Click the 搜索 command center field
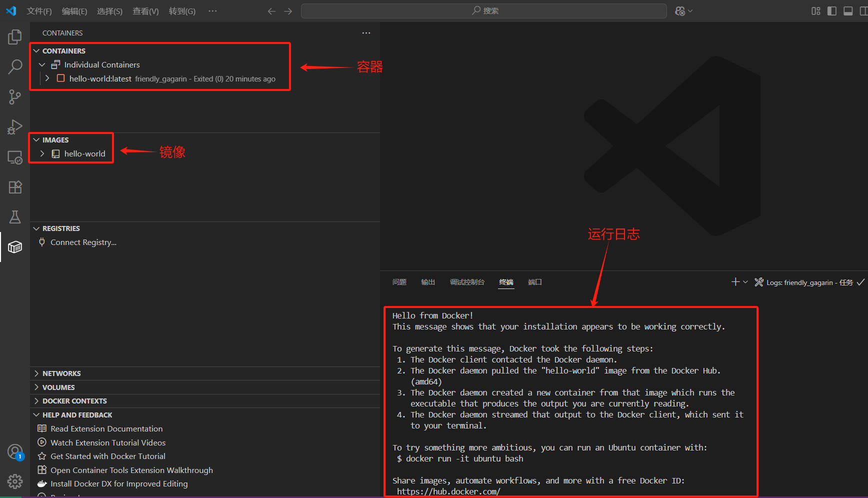 pos(484,11)
